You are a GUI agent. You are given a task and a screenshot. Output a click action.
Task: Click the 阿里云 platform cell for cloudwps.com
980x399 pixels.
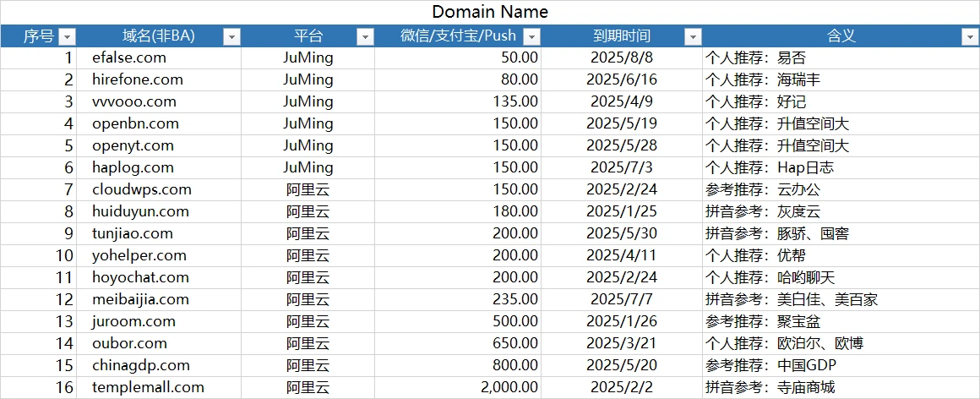(308, 189)
